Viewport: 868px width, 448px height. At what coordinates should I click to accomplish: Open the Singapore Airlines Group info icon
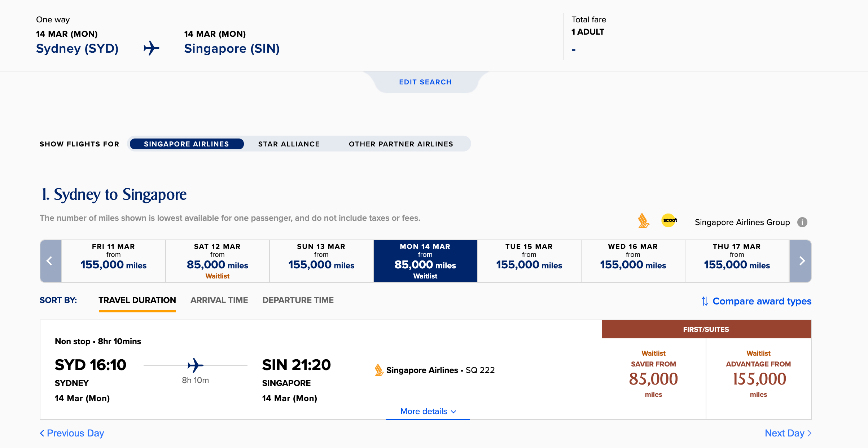click(x=802, y=222)
